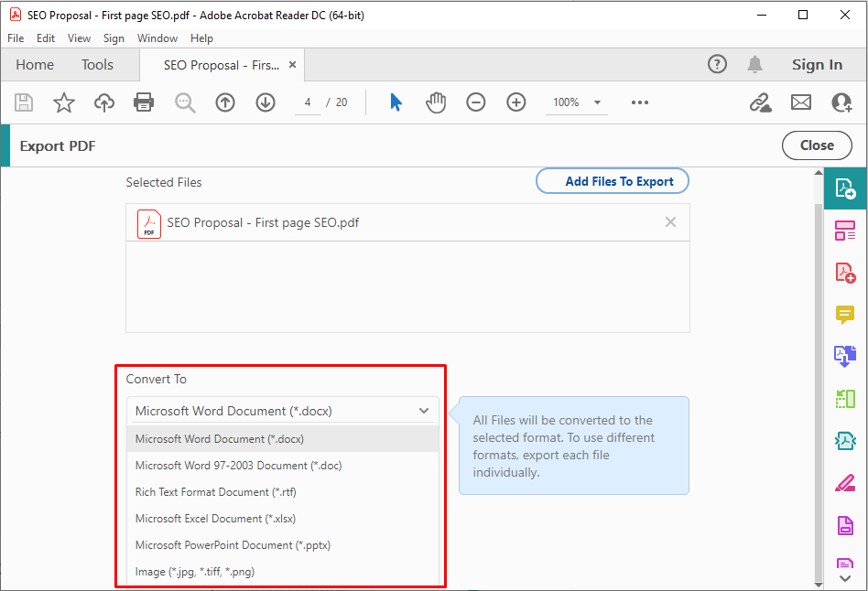
Task: Zoom in using the plus icon
Action: (516, 102)
